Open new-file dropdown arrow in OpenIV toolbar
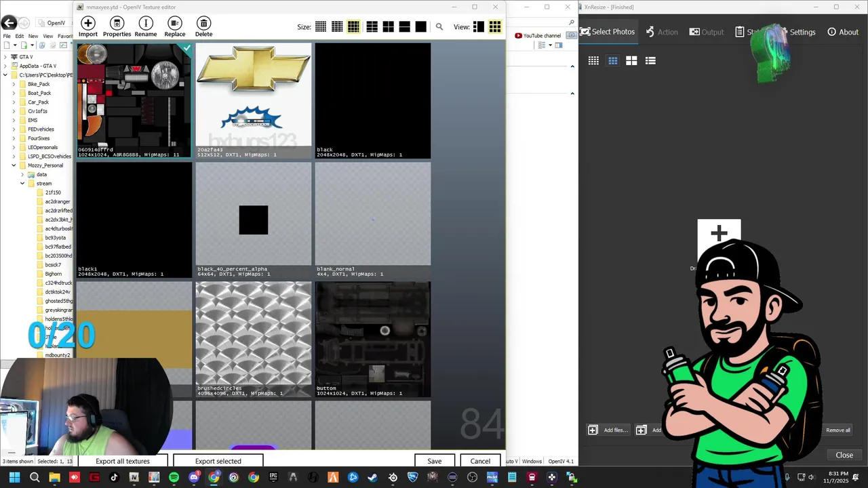Screen dimensions: 868x488 [14, 45]
